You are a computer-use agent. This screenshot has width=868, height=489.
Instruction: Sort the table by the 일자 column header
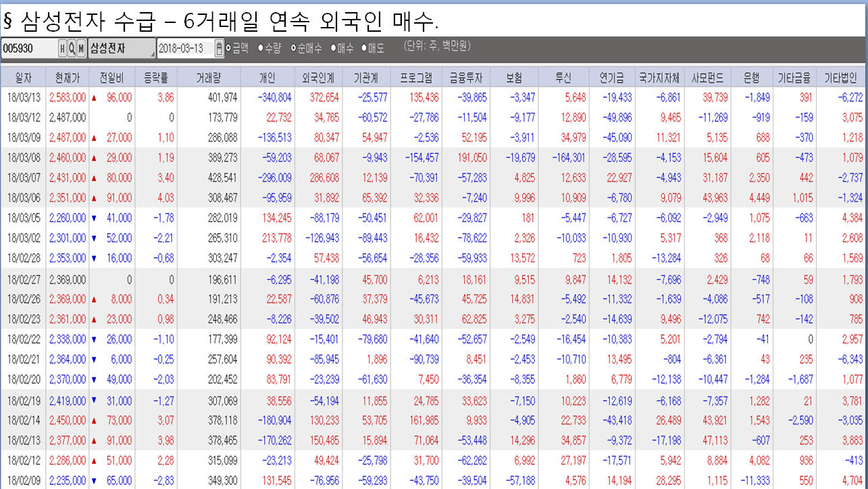click(22, 76)
